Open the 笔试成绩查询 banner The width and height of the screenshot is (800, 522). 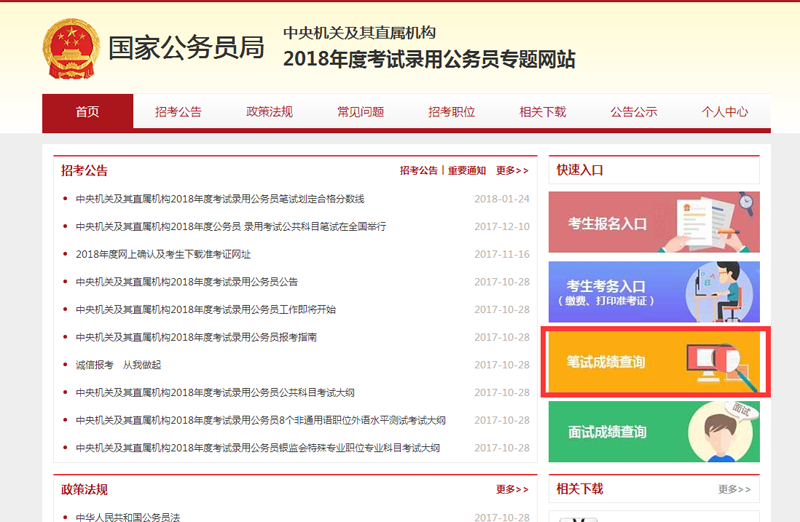coord(654,362)
